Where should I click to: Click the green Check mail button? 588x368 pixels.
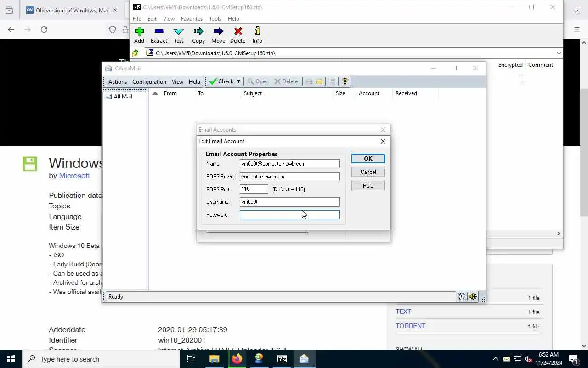click(221, 81)
